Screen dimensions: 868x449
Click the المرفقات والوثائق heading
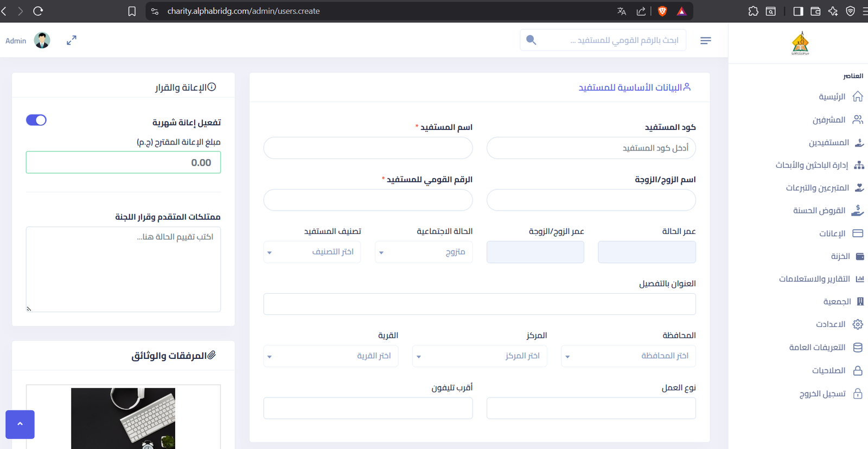pos(174,356)
